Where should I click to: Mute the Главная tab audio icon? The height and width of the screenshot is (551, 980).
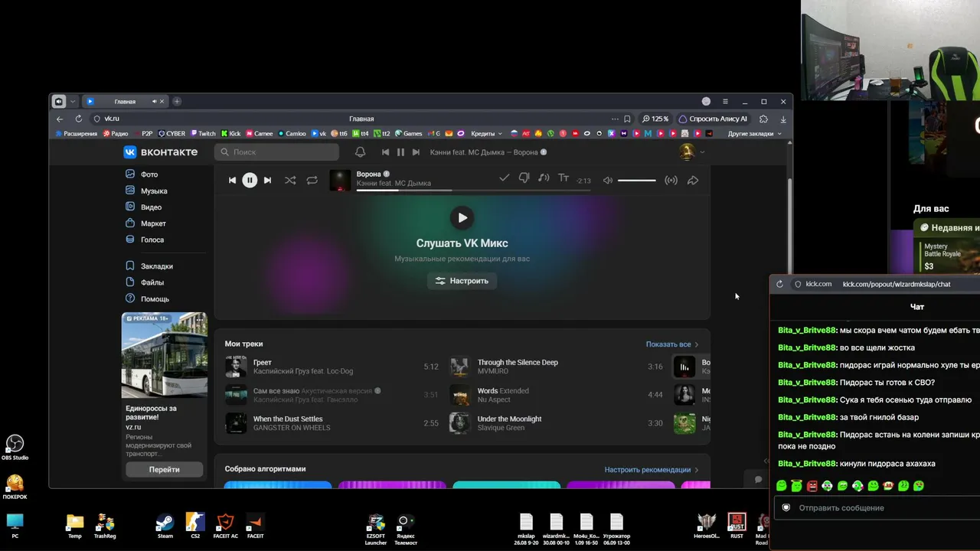point(155,102)
